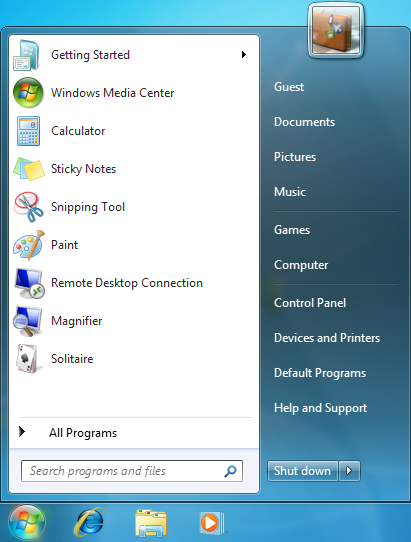Open Paint using its palette icon

(29, 245)
